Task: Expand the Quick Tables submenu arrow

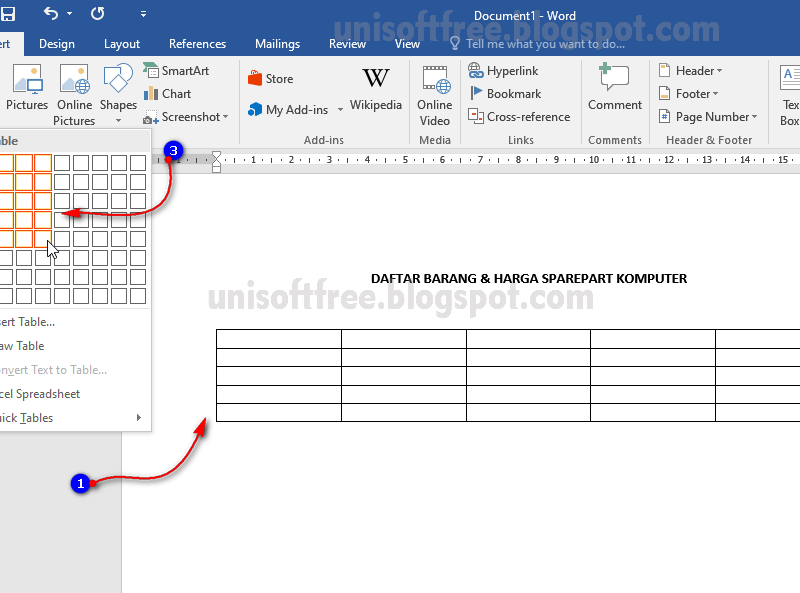Action: [x=139, y=417]
